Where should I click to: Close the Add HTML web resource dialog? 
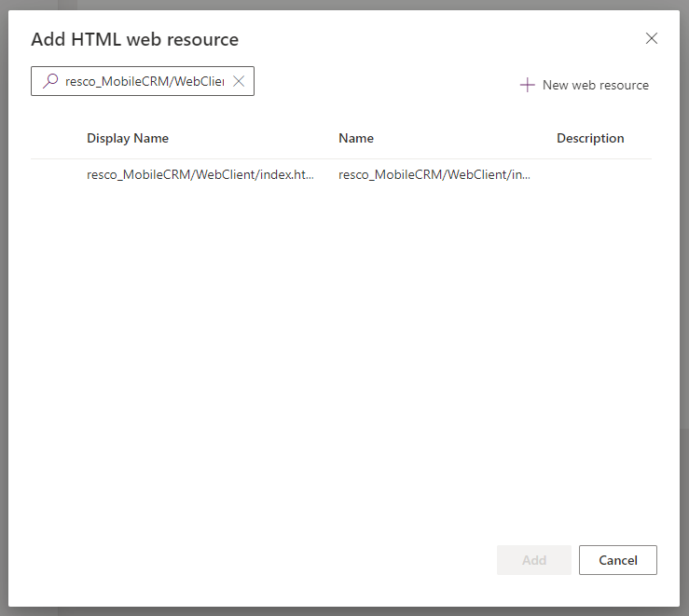(x=652, y=38)
